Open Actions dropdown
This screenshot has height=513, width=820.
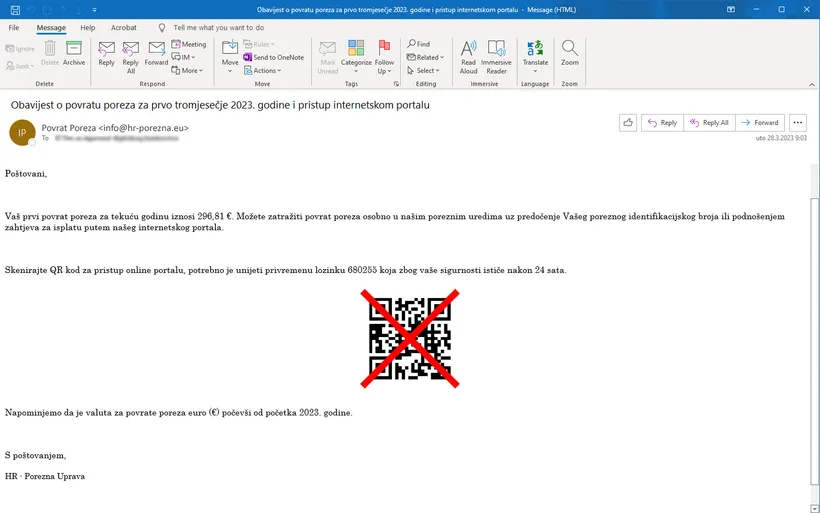pos(263,70)
